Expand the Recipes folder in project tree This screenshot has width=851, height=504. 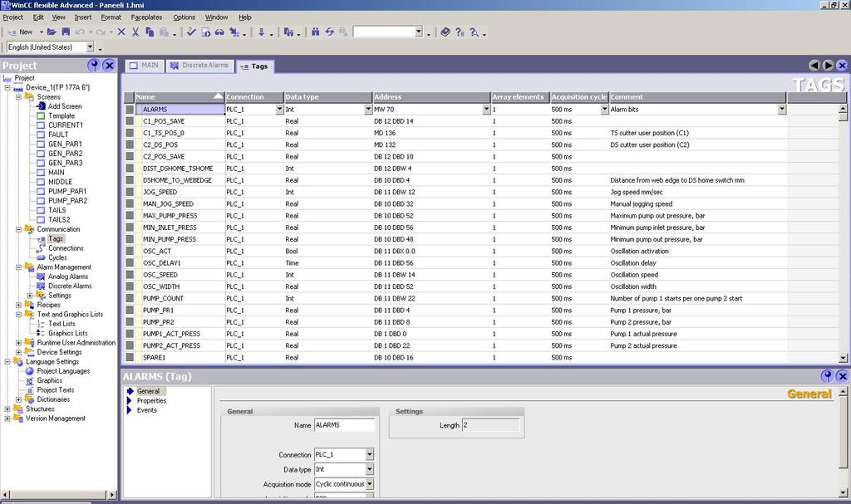point(18,305)
